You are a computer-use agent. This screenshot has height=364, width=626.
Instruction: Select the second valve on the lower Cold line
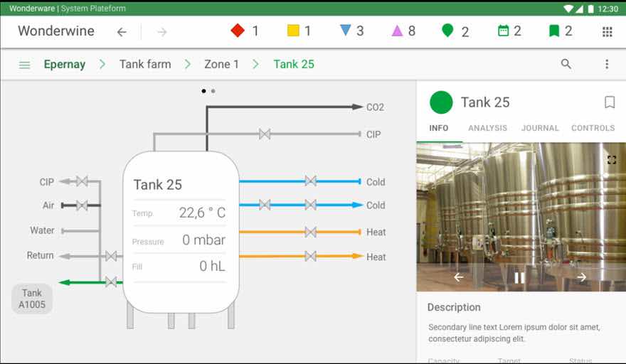pos(311,205)
